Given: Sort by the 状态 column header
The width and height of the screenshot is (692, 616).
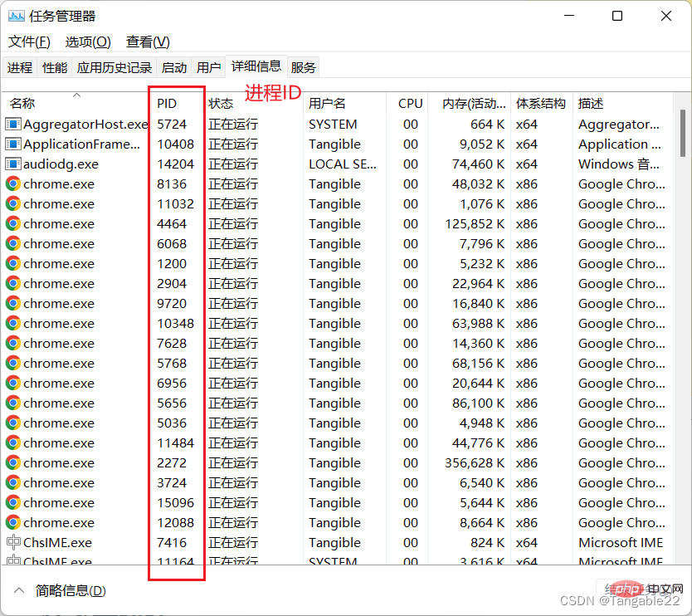Looking at the screenshot, I should (255, 103).
